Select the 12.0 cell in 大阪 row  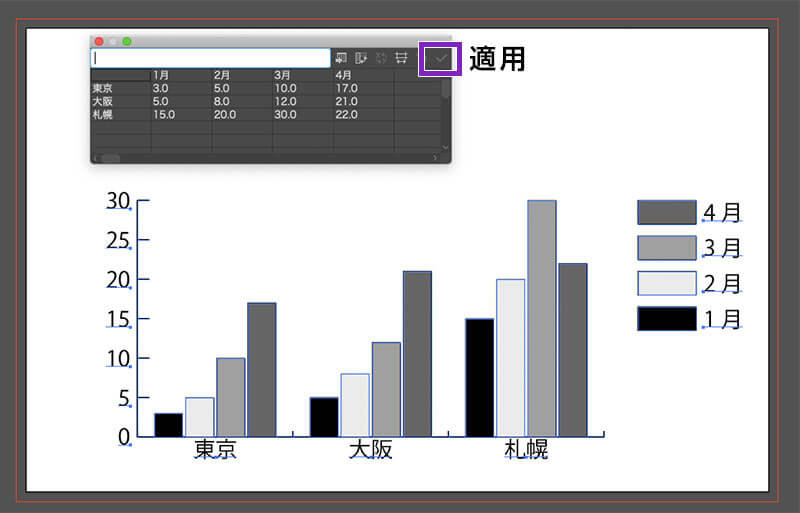(x=303, y=102)
